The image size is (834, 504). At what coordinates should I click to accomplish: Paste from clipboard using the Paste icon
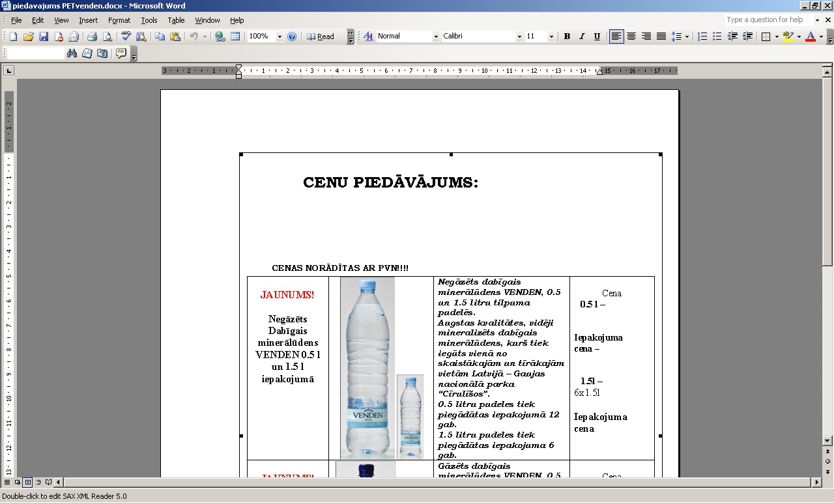tap(175, 36)
